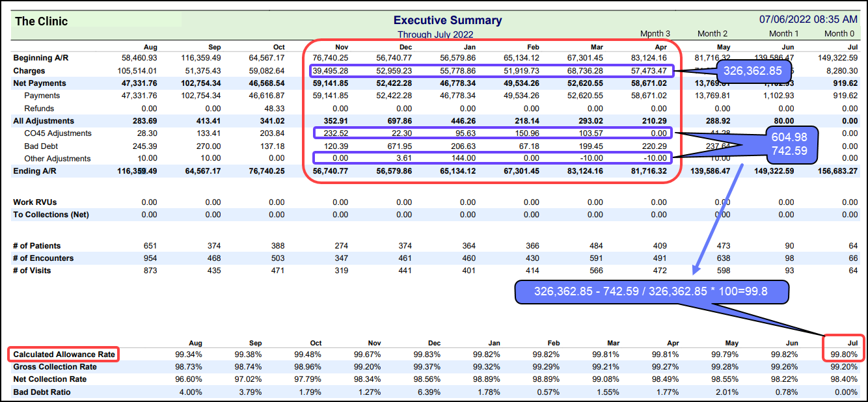This screenshot has height=402, width=868.
Task: Select the Calculated Allowance Rate row label
Action: [64, 355]
